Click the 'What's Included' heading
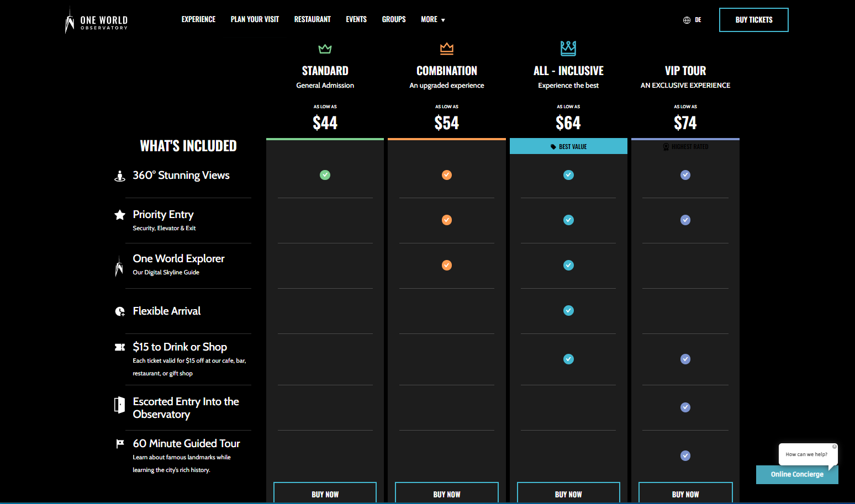Image resolution: width=855 pixels, height=504 pixels. click(x=188, y=146)
